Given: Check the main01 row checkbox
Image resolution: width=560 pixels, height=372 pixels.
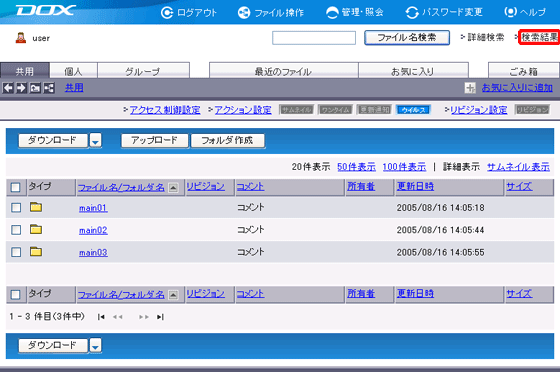Looking at the screenshot, I should 16,207.
